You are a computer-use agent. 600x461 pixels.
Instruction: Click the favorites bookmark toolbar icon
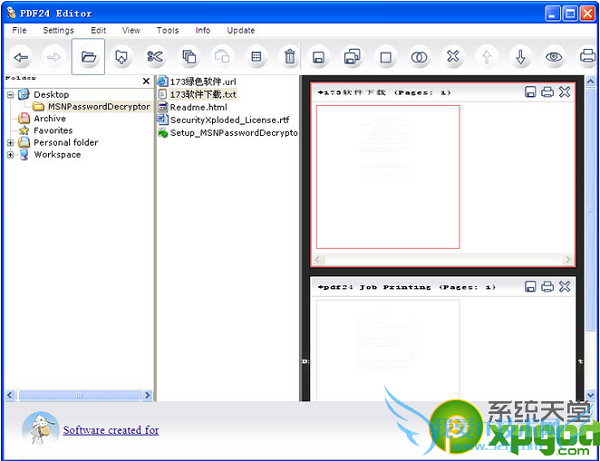coord(121,57)
